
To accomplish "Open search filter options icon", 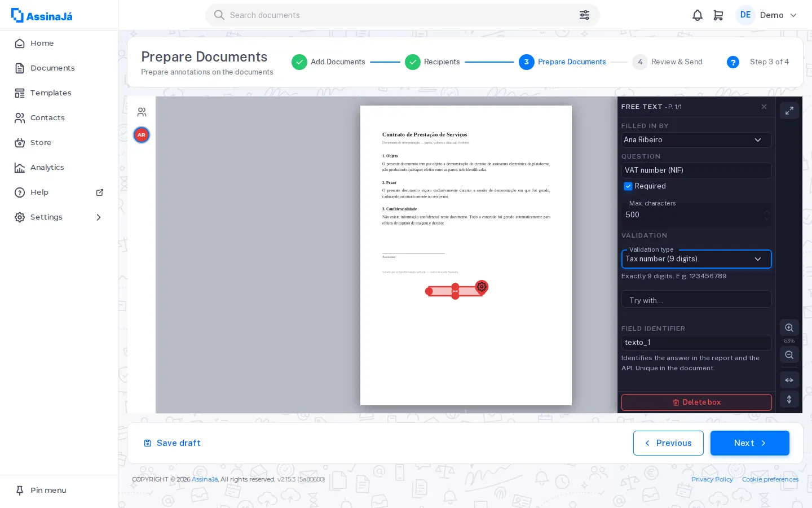I will click(584, 15).
